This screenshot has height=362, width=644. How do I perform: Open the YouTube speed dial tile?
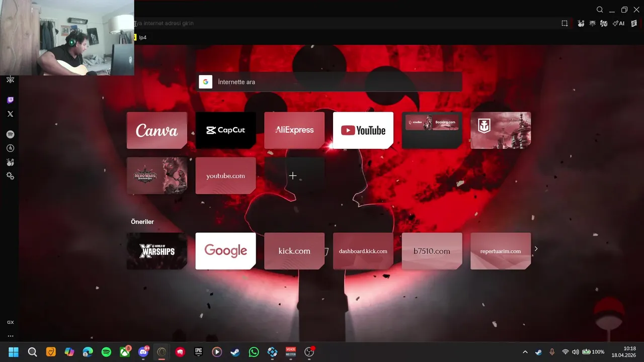coord(363,130)
